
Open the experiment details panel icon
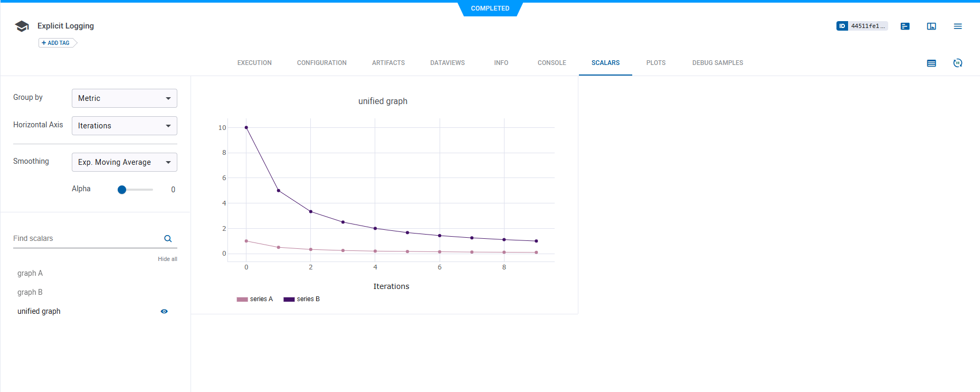point(905,26)
